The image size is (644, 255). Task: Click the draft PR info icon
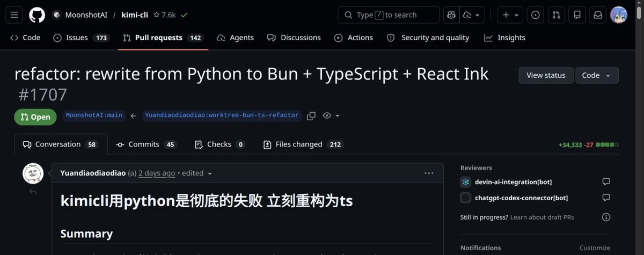(x=606, y=217)
